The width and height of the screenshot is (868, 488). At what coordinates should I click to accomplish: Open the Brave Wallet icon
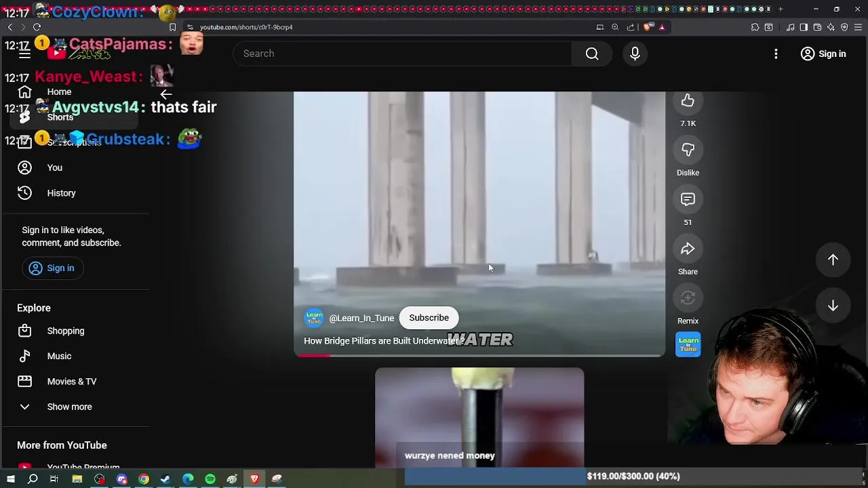tap(817, 27)
